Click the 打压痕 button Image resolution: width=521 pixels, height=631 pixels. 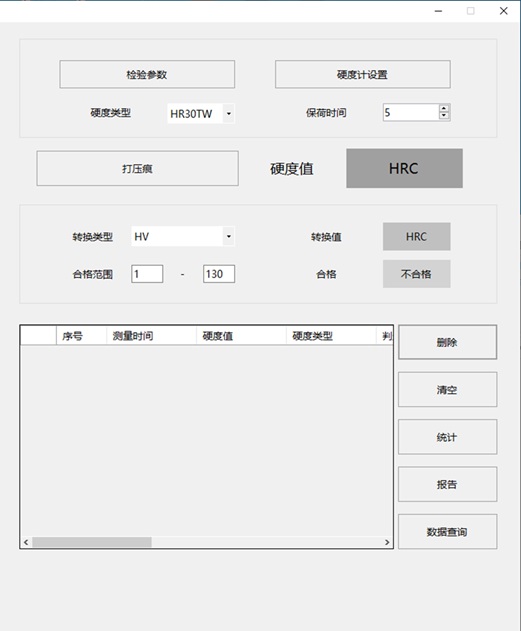tap(138, 168)
